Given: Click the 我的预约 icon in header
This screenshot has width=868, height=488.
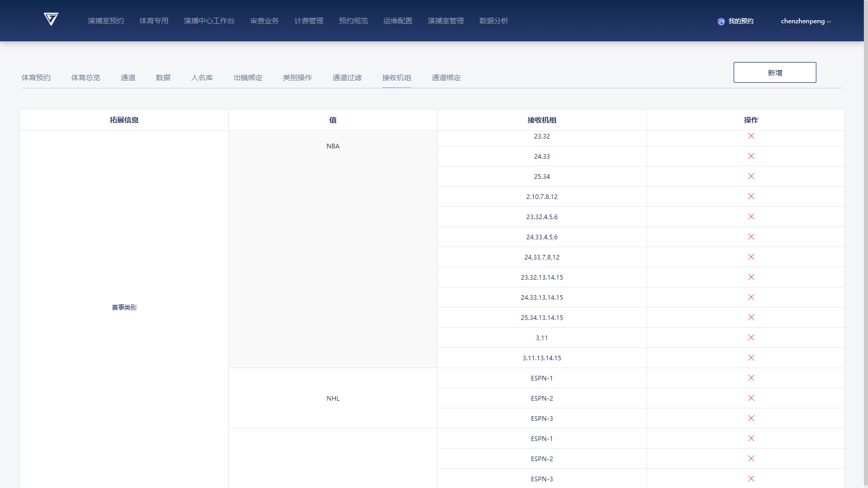Looking at the screenshot, I should pyautogui.click(x=721, y=22).
